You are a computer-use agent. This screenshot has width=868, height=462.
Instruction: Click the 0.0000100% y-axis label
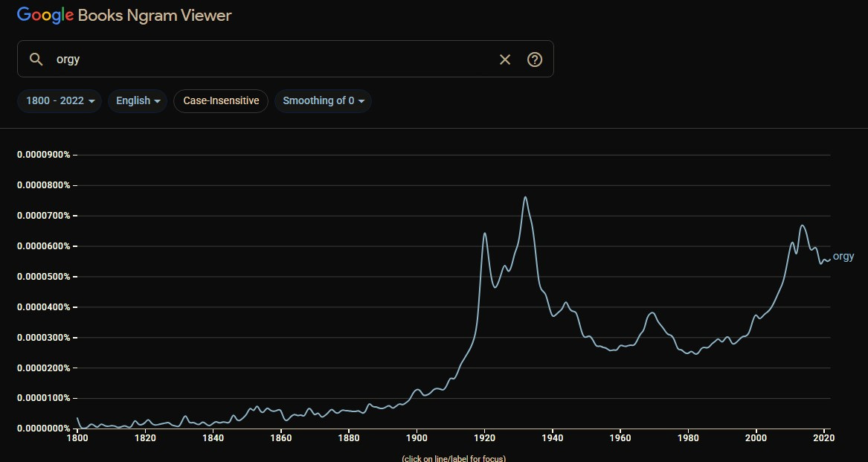click(44, 398)
